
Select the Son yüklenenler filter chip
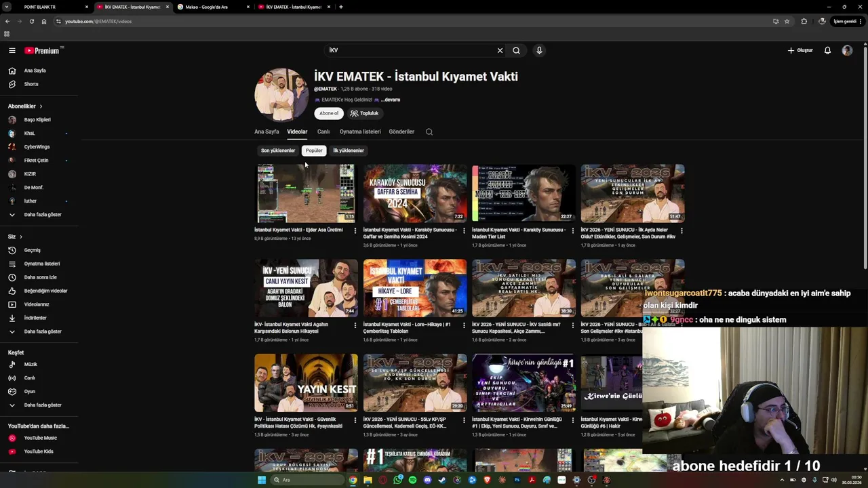tap(278, 150)
